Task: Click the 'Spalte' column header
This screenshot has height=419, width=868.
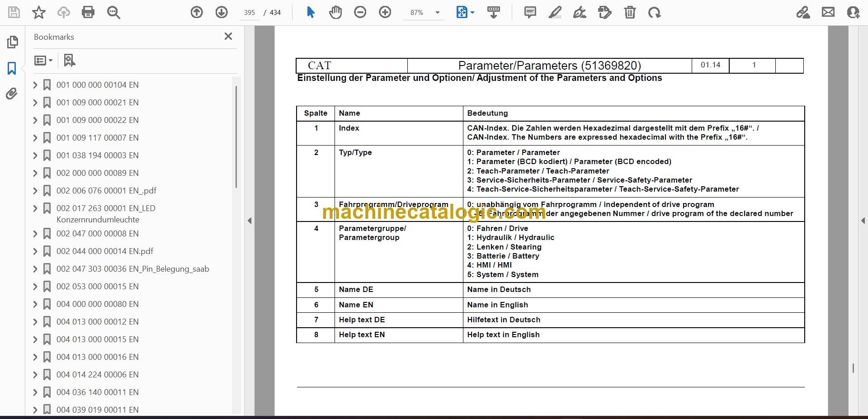Action: point(316,113)
